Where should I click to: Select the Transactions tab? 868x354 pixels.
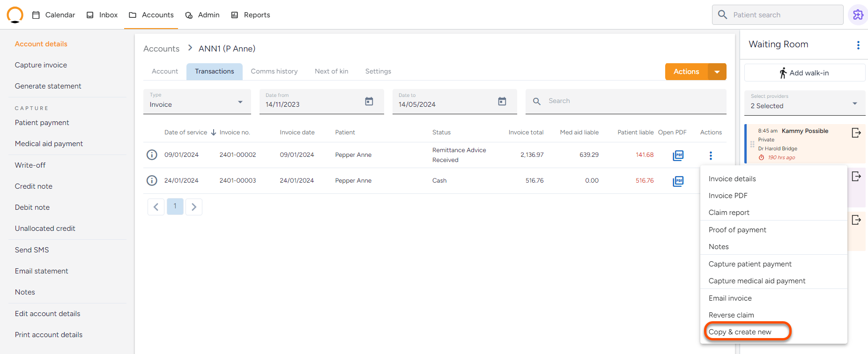[x=215, y=71]
